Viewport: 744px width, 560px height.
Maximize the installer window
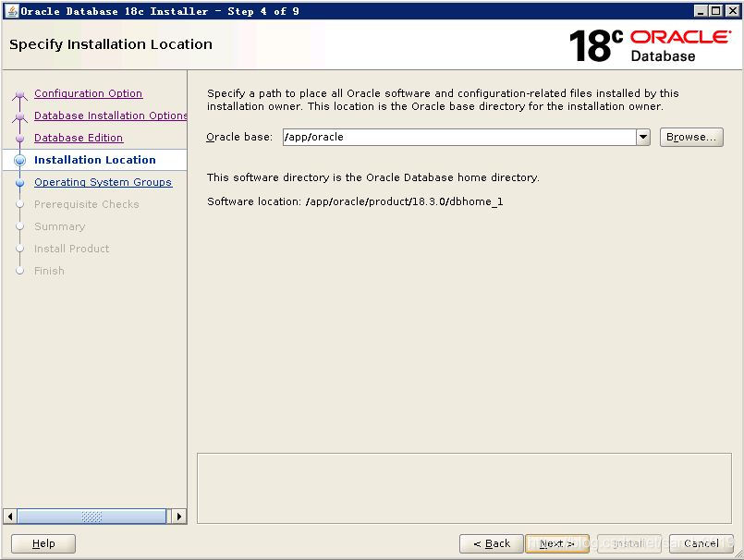[x=716, y=11]
